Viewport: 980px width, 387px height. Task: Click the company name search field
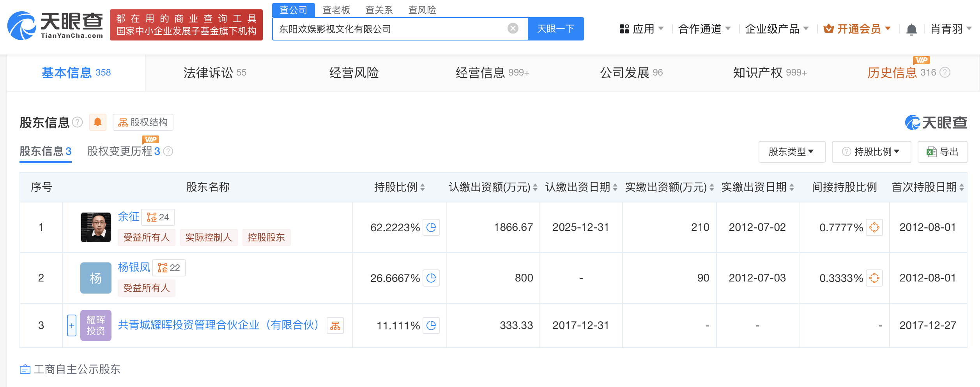tap(390, 29)
